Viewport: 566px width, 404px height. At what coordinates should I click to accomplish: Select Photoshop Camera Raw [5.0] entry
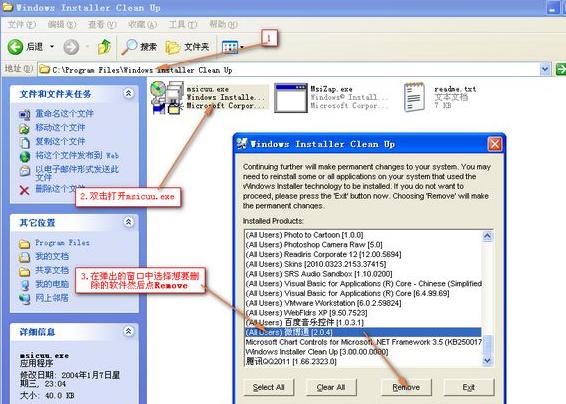(363, 244)
